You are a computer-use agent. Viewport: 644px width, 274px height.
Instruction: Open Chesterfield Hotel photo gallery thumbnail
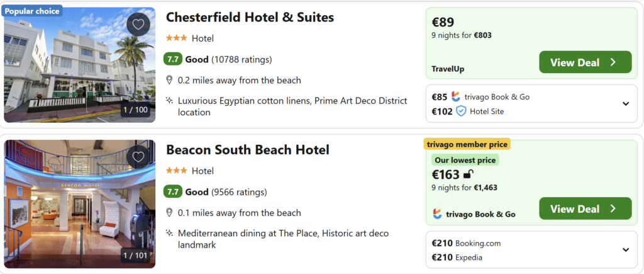pyautogui.click(x=79, y=65)
